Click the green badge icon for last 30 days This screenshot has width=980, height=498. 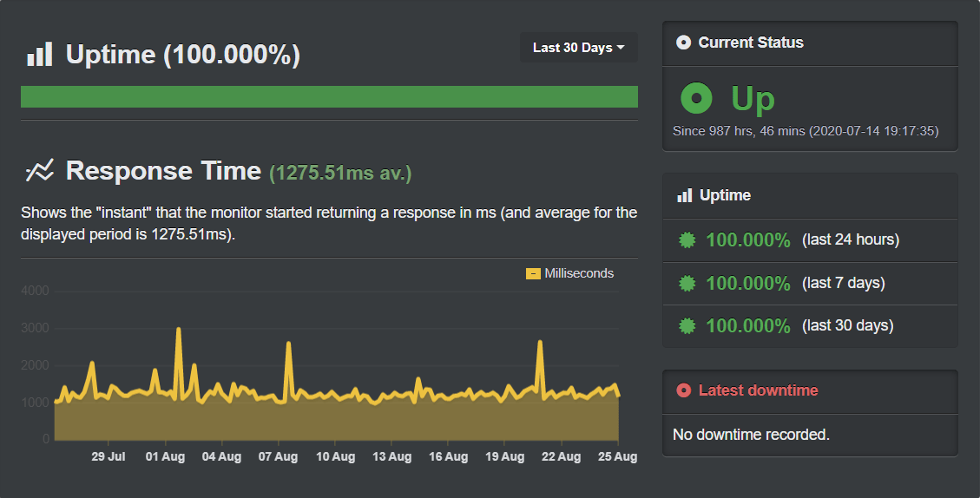(687, 325)
